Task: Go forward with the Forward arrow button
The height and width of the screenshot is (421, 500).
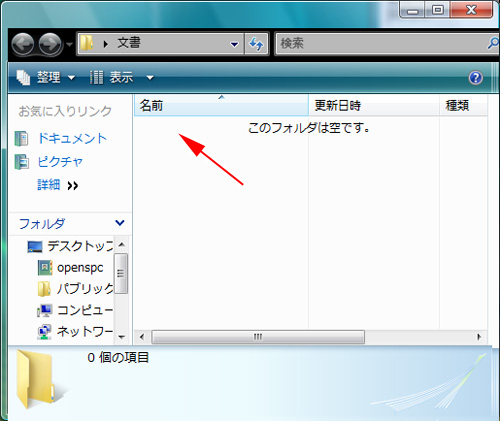Action: tap(50, 44)
